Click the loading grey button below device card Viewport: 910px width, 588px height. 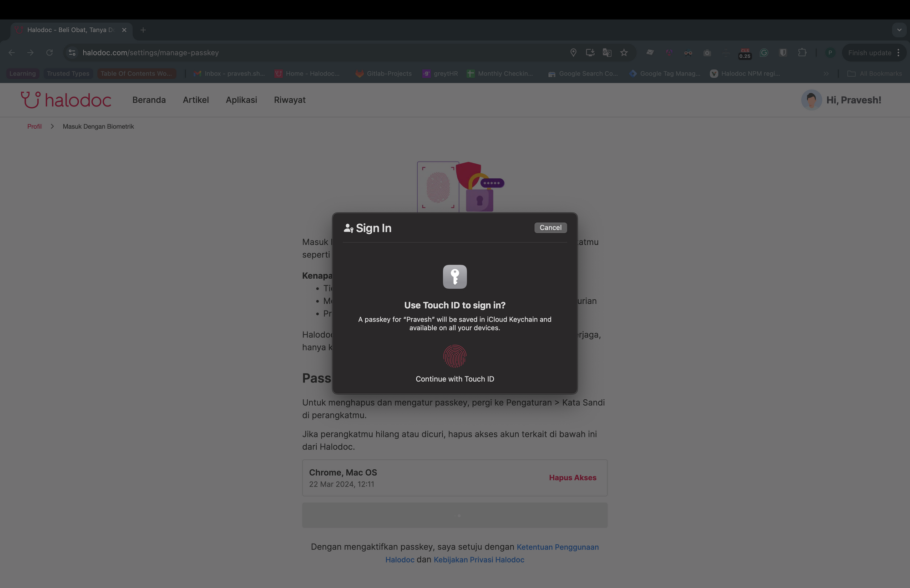(455, 515)
